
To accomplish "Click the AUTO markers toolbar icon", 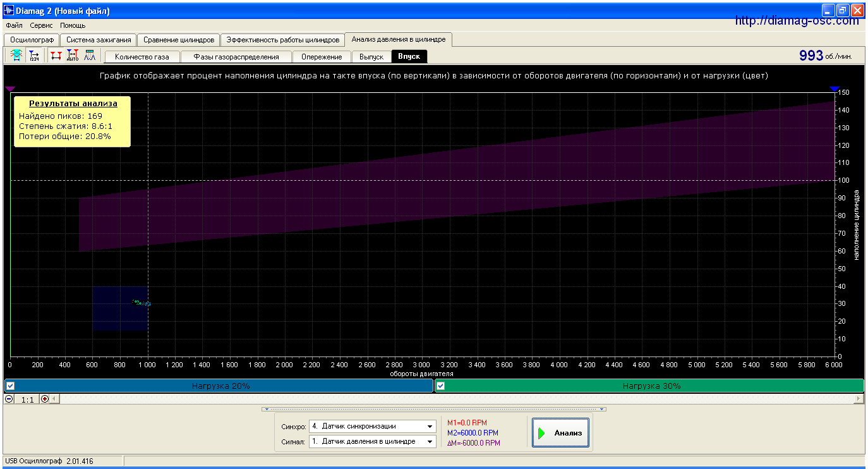I will (x=73, y=56).
